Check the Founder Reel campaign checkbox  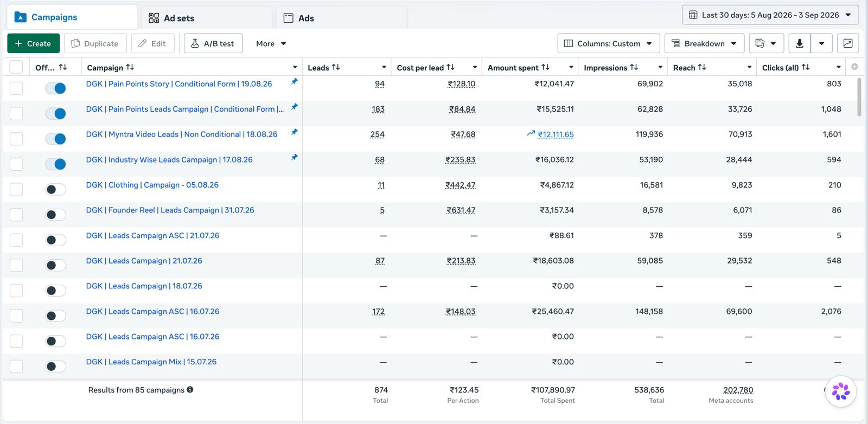tap(16, 215)
